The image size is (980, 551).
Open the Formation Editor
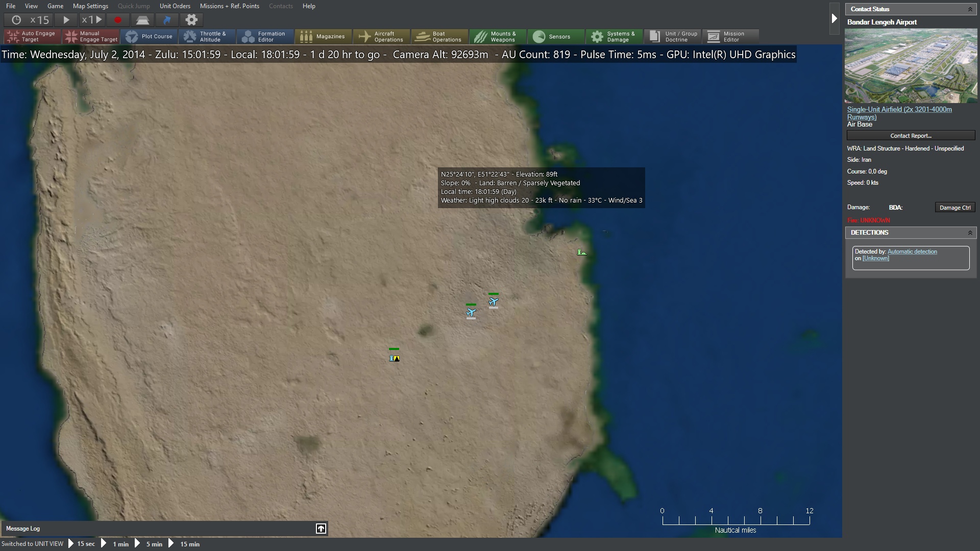click(x=265, y=37)
